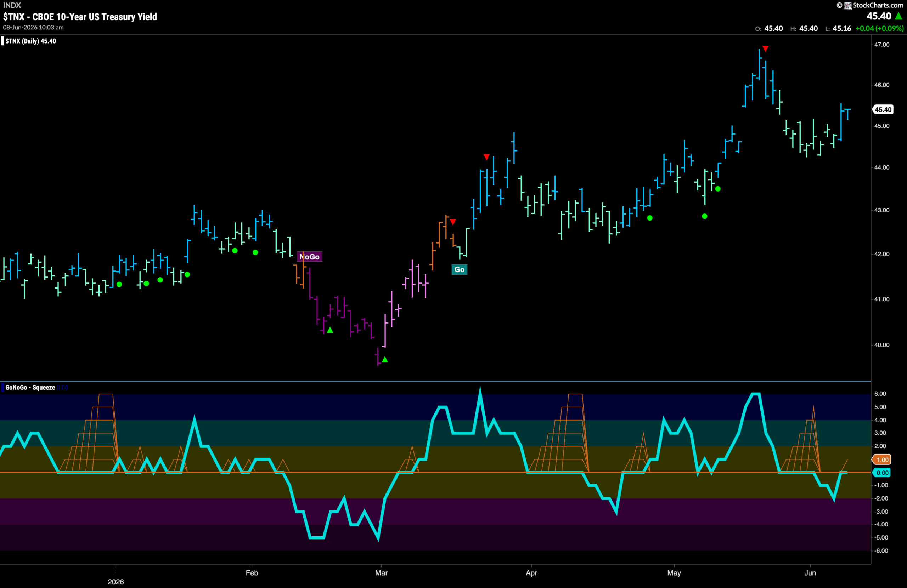
Task: Click the purple NoGo label
Action: click(309, 257)
